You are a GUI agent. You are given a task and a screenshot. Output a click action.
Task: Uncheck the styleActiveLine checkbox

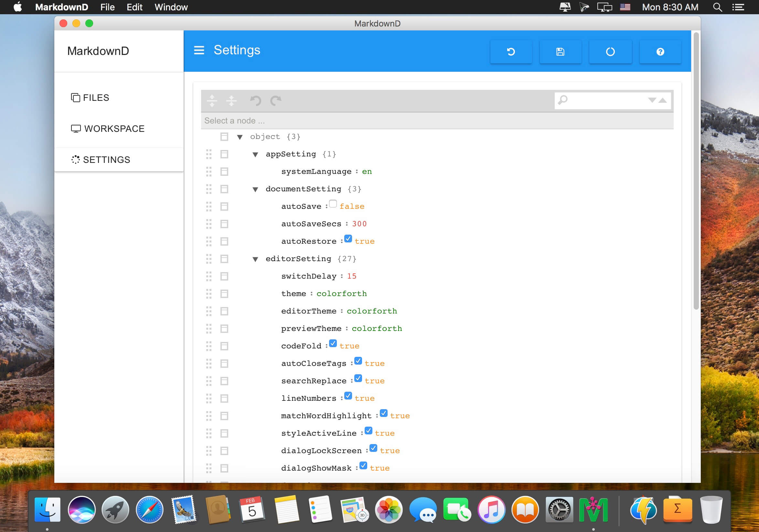[368, 431]
